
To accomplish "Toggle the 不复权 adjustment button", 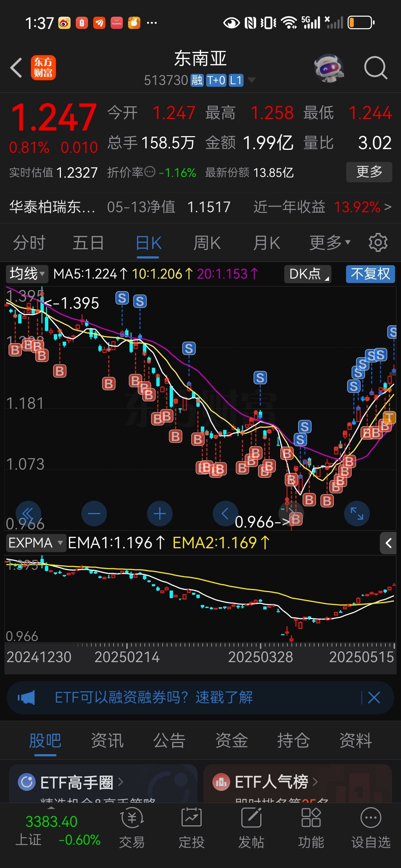I will [x=370, y=274].
